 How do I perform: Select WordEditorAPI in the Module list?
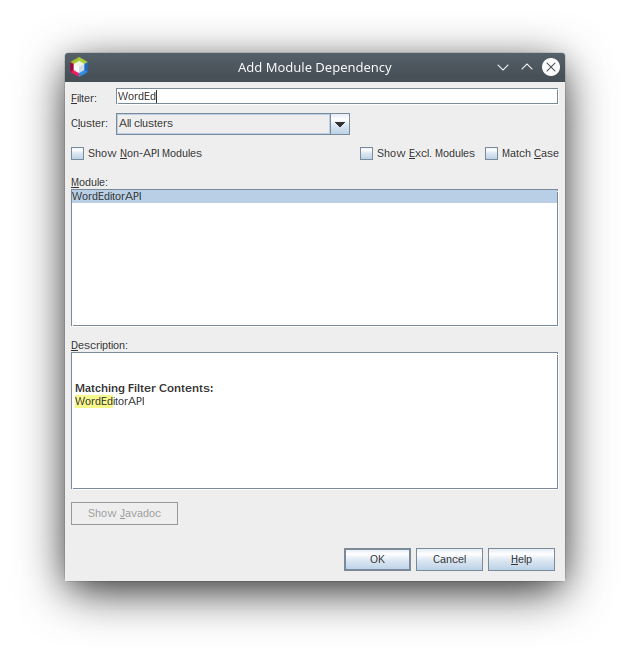click(107, 197)
